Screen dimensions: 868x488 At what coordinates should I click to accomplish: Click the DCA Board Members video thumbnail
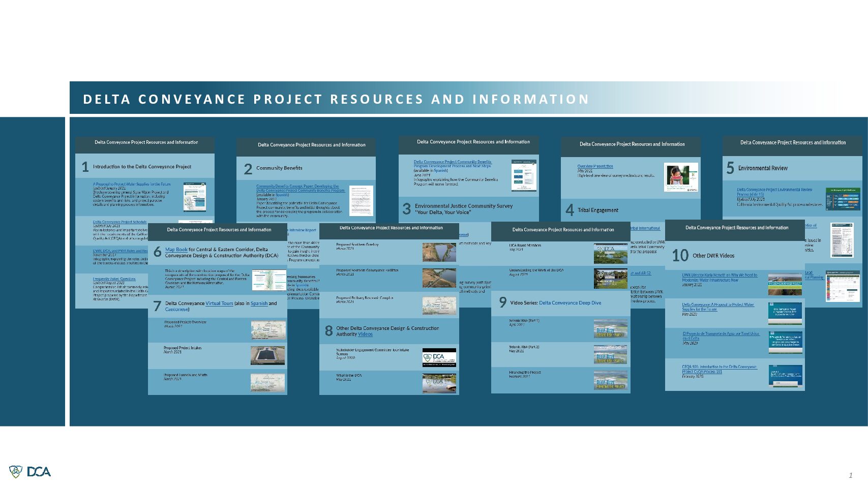611,253
